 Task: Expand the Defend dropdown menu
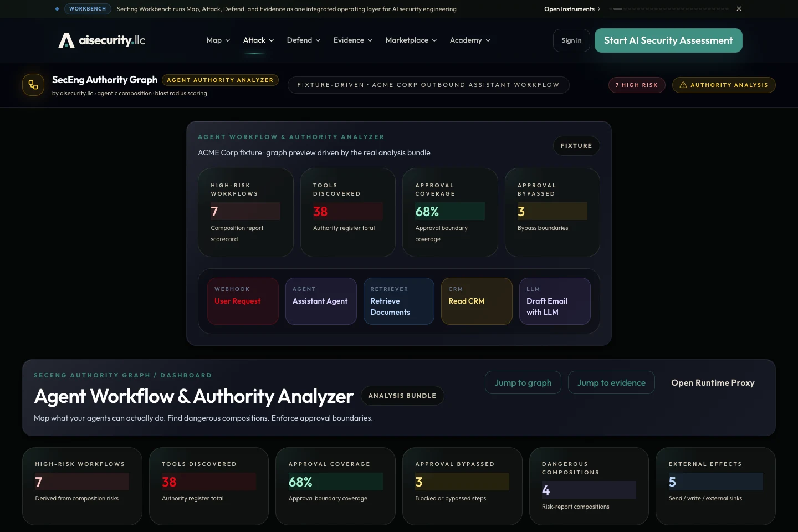(x=304, y=40)
